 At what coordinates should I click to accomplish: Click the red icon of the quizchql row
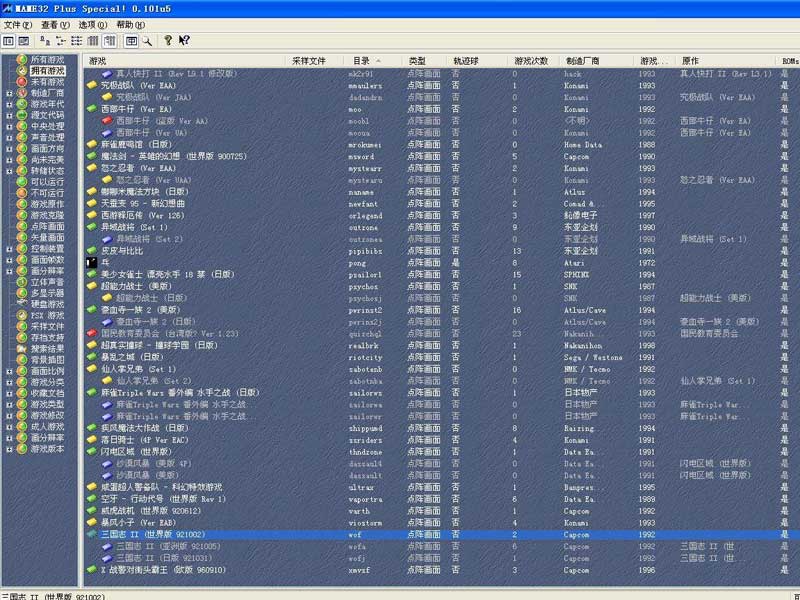(x=92, y=333)
